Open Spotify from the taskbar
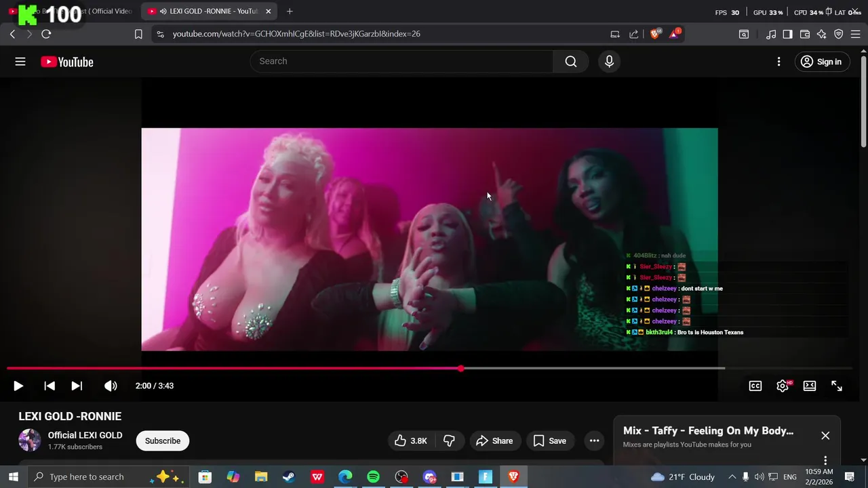Screen dimensions: 868x488 (373, 477)
